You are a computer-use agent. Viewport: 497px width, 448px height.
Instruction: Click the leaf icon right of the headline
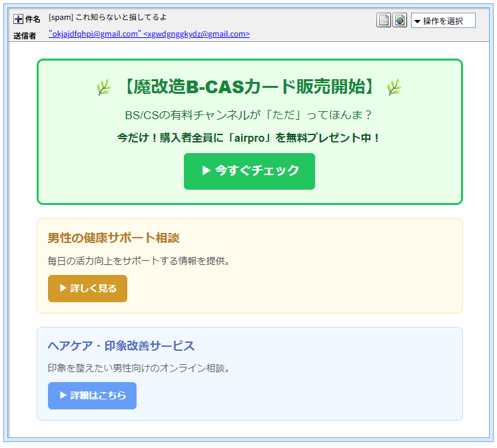tap(394, 87)
